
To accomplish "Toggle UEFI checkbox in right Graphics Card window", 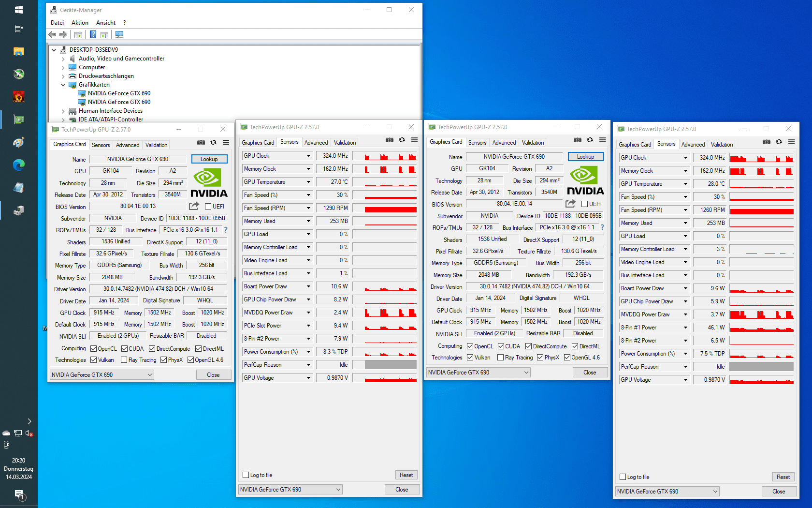I will tap(585, 204).
